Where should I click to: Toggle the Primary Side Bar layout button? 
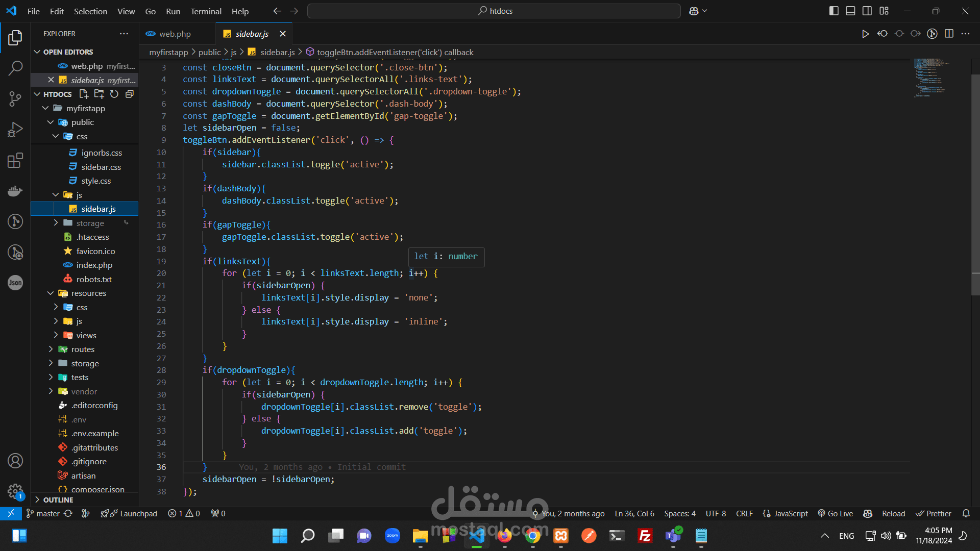point(834,11)
